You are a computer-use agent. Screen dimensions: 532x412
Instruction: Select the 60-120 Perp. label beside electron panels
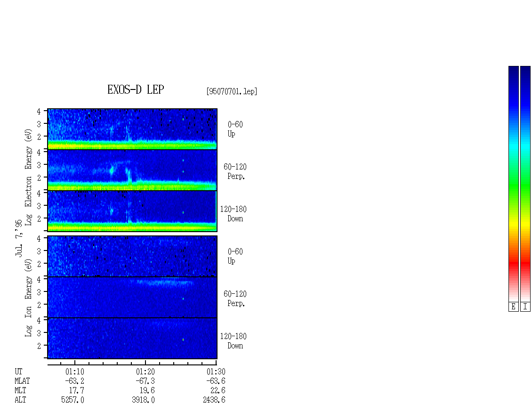[x=235, y=171]
